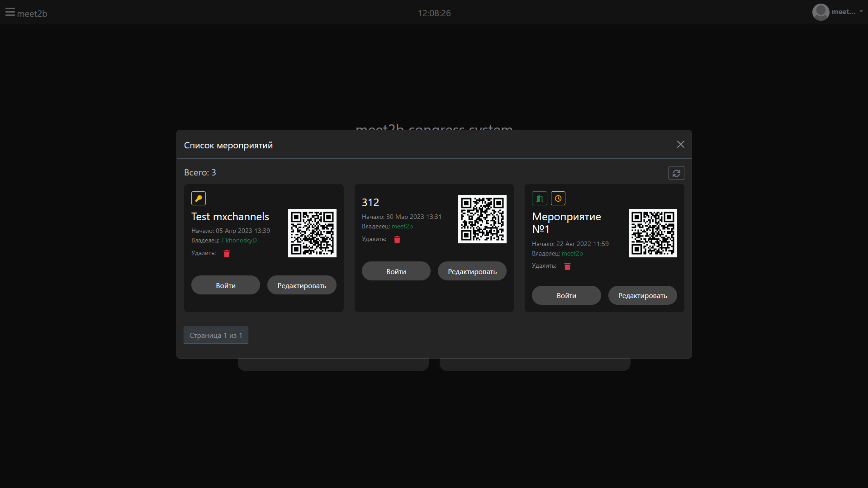Open the user account dropdown
Screen dimensions: 868x488
[x=860, y=12]
